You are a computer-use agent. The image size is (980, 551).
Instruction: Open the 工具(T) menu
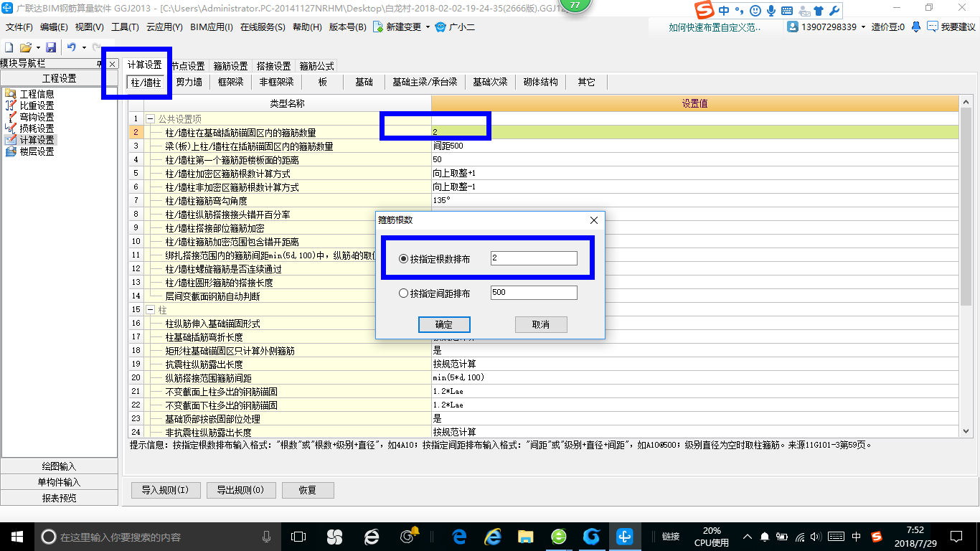125,27
